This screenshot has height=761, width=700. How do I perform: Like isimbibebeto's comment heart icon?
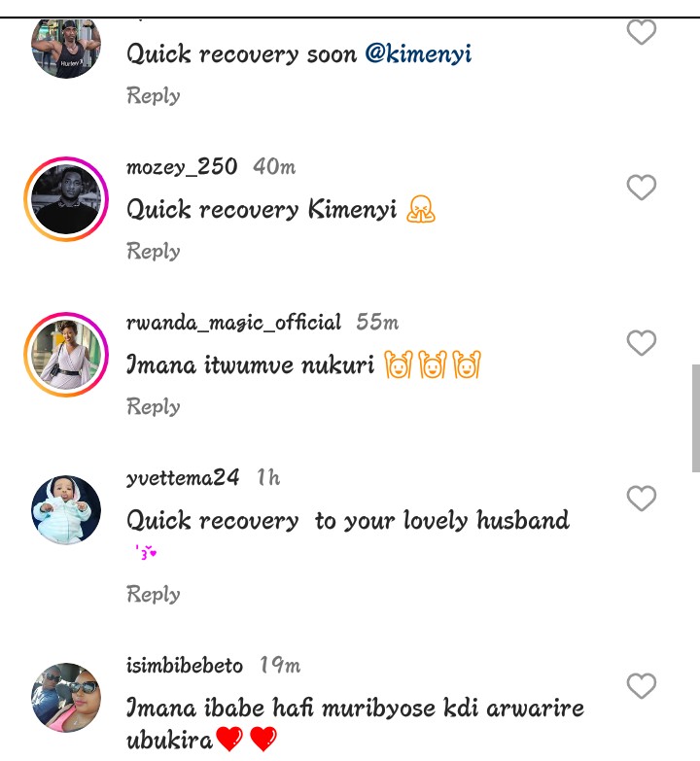pyautogui.click(x=642, y=686)
